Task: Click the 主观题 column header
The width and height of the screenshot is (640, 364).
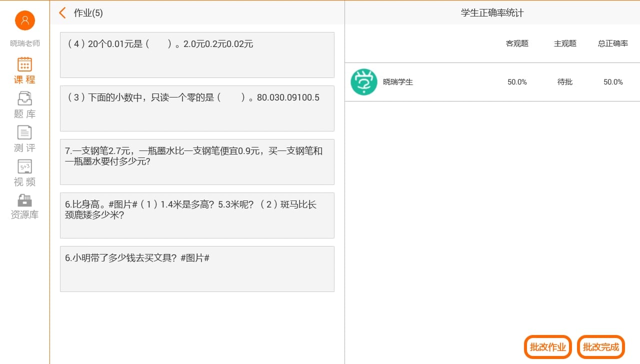Action: pos(565,43)
